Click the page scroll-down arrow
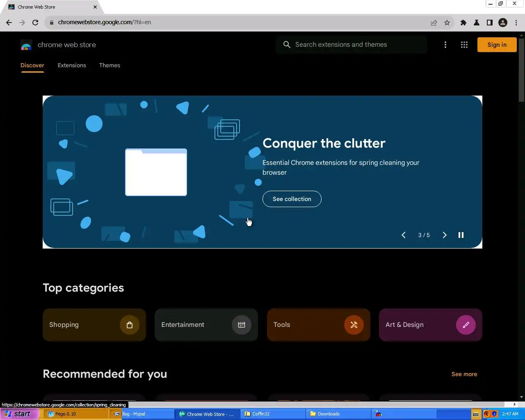Viewport: 525px width, 420px height. point(521,397)
